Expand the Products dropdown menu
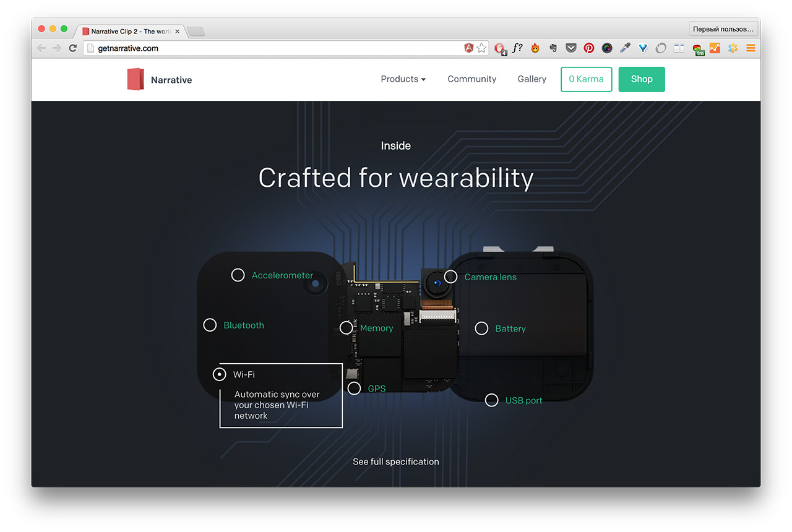The height and width of the screenshot is (532, 792). (403, 79)
